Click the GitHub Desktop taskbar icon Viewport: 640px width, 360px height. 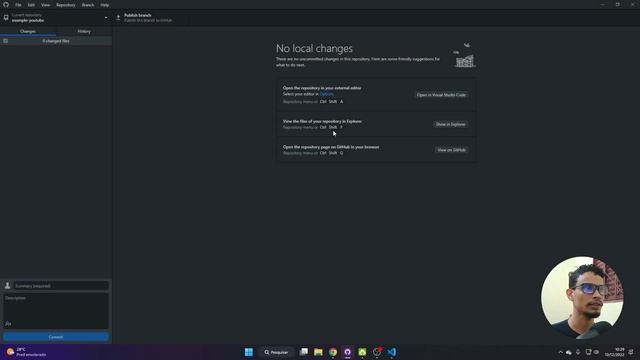[x=348, y=352]
